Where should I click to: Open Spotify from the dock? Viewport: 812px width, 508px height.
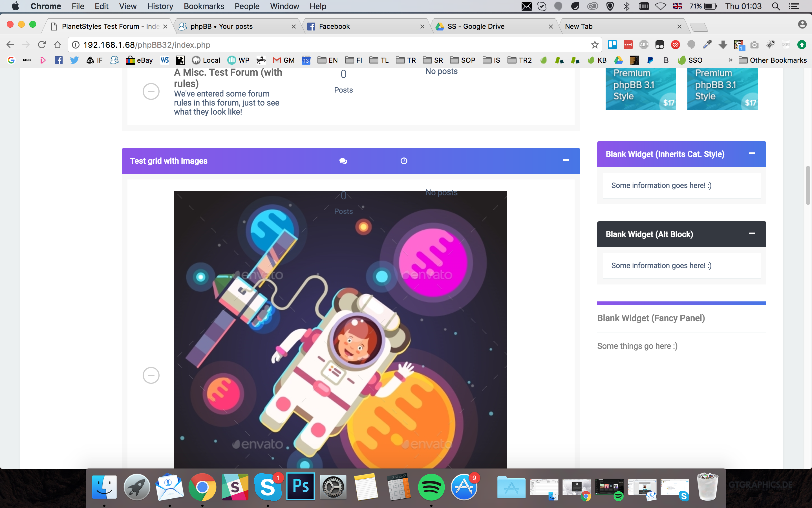[431, 487]
